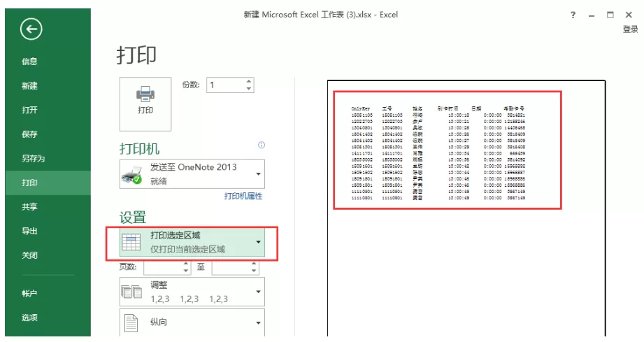Increase the copies count with up arrow
Viewport: 644px width, 342px height.
248,81
